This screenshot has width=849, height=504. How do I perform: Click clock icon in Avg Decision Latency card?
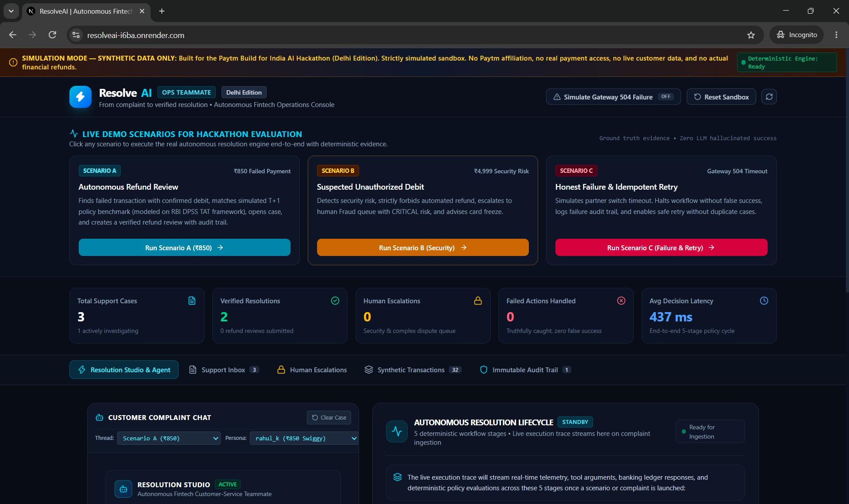click(764, 301)
